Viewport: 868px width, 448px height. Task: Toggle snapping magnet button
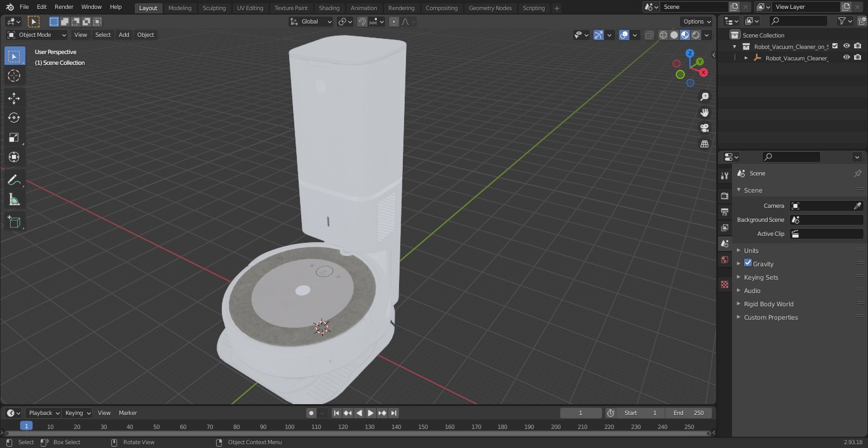tap(362, 22)
